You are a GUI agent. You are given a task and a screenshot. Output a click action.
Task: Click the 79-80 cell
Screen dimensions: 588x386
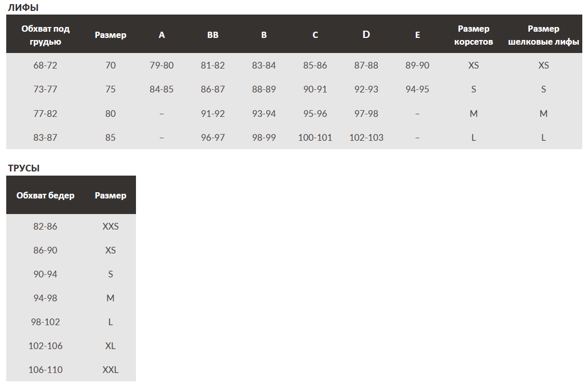[x=162, y=65]
